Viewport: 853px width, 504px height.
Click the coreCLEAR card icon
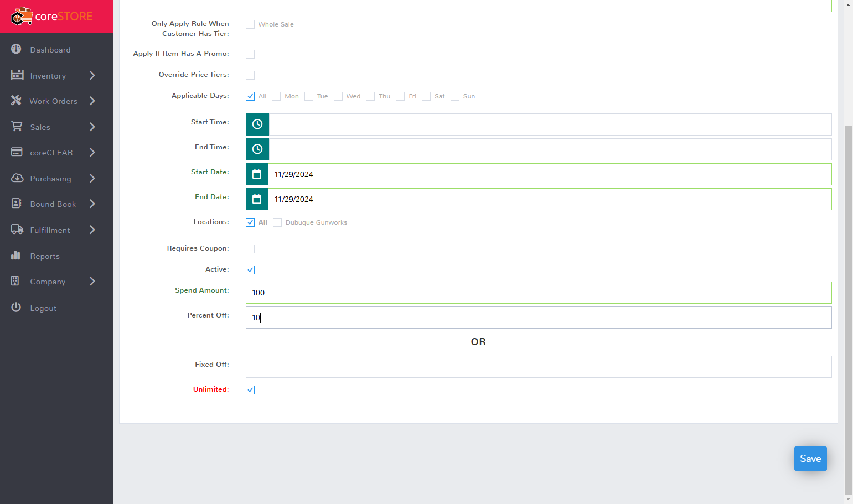coord(17,152)
